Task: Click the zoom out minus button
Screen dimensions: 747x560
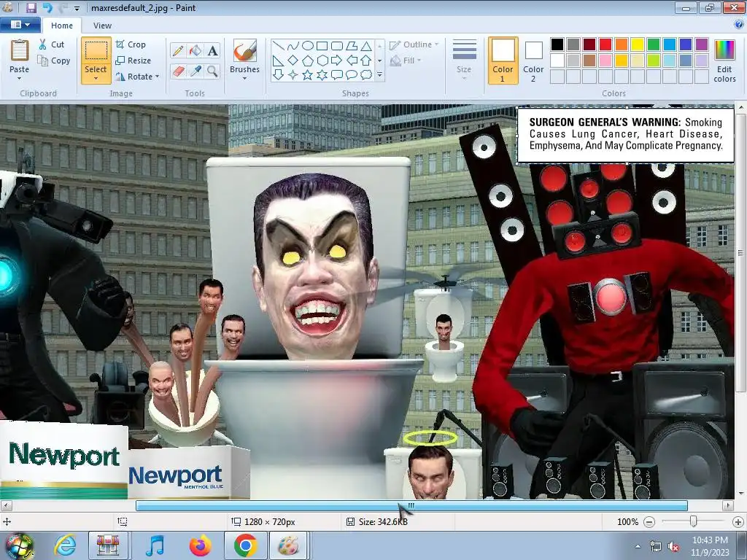Action: [x=649, y=522]
